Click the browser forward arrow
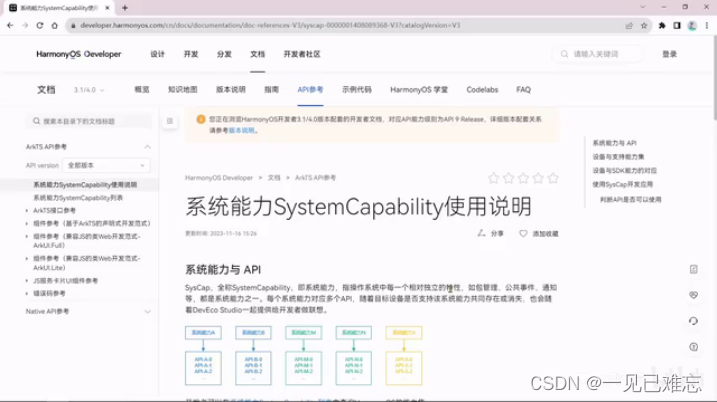The height and width of the screenshot is (402, 717). pos(25,26)
